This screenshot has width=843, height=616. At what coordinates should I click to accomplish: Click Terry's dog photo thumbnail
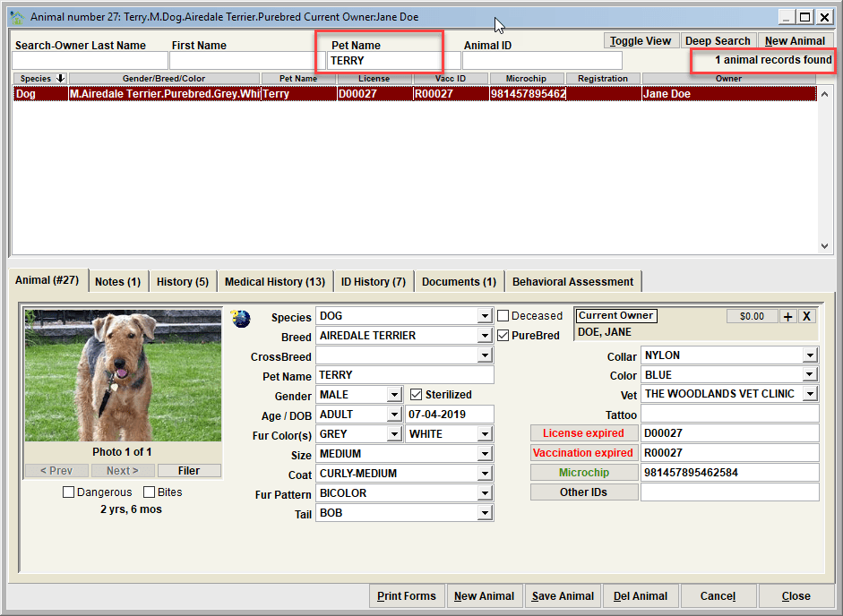pos(123,376)
